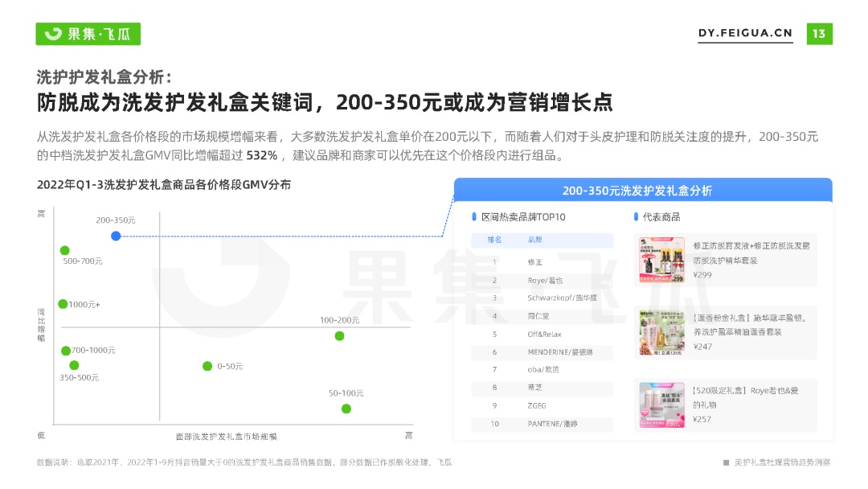Select the MENDERINE/曼德琳 brand row

coord(542,352)
